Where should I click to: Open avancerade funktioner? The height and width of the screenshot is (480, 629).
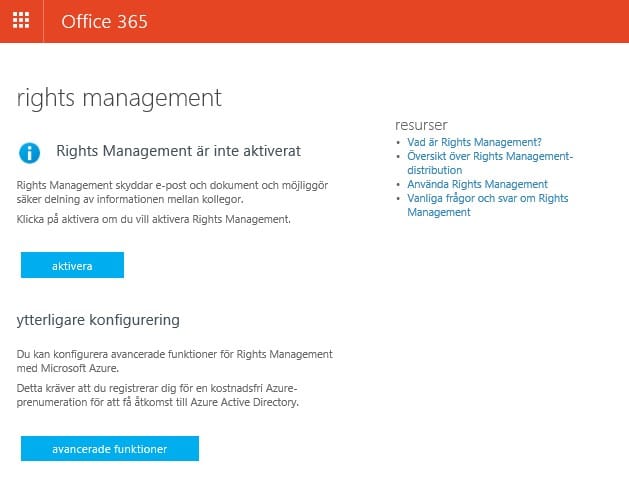[110, 449]
